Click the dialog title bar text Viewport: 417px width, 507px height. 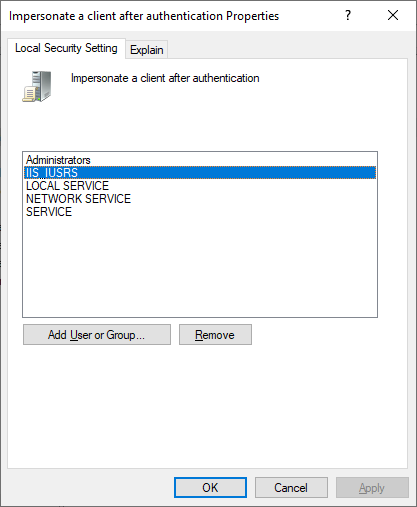144,16
